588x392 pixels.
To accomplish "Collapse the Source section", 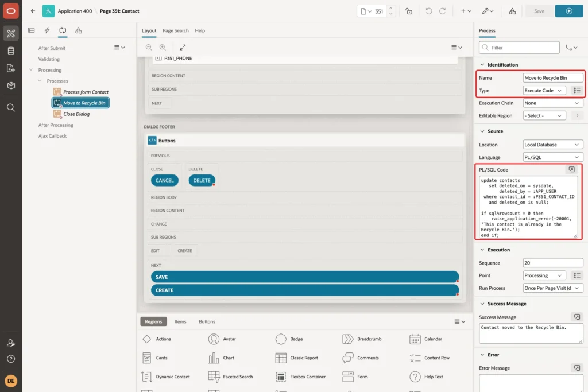I will coord(482,131).
